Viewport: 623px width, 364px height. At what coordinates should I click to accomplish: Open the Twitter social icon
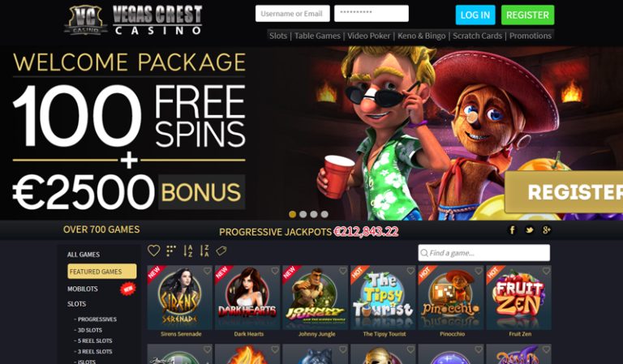[x=529, y=230]
